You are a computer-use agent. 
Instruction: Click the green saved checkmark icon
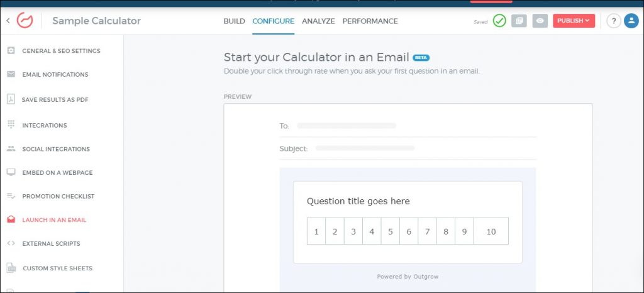[x=499, y=21]
